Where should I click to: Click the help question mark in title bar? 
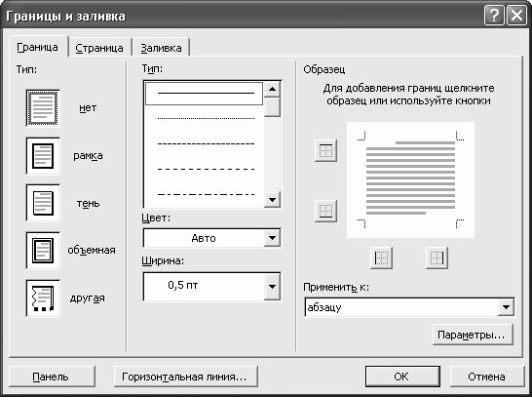(494, 16)
